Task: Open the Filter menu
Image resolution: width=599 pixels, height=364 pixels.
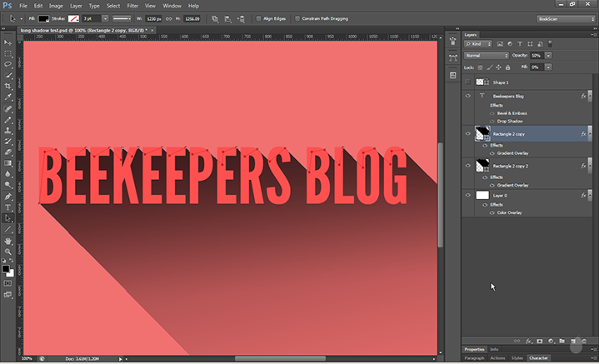Action: [132, 5]
